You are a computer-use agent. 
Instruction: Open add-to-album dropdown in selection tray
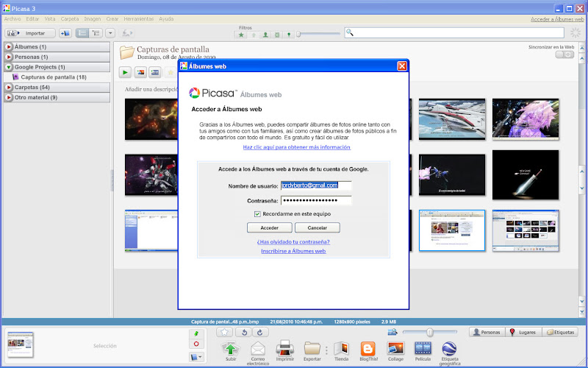(196, 357)
